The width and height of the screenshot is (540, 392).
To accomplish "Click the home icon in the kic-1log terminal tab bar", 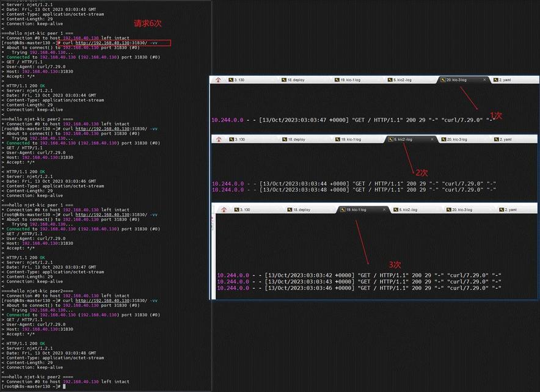I will (224, 209).
